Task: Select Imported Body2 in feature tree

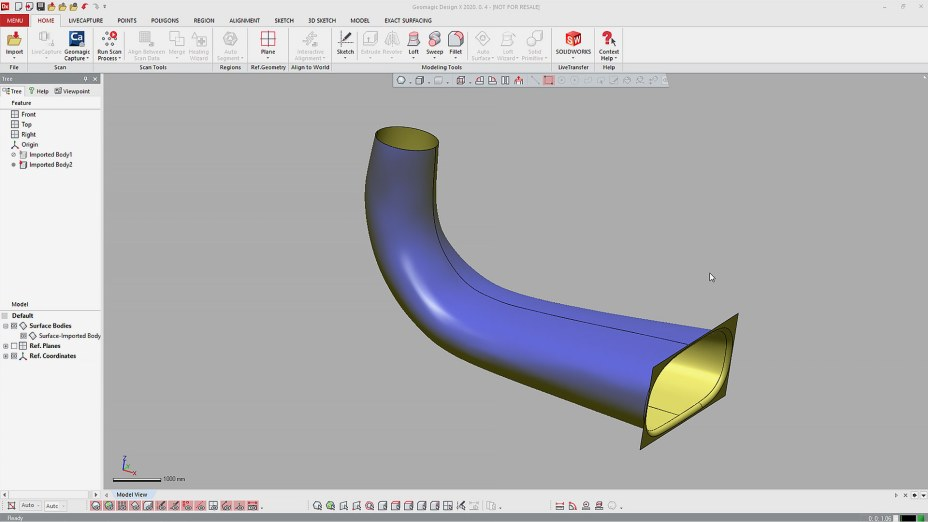Action: click(50, 165)
